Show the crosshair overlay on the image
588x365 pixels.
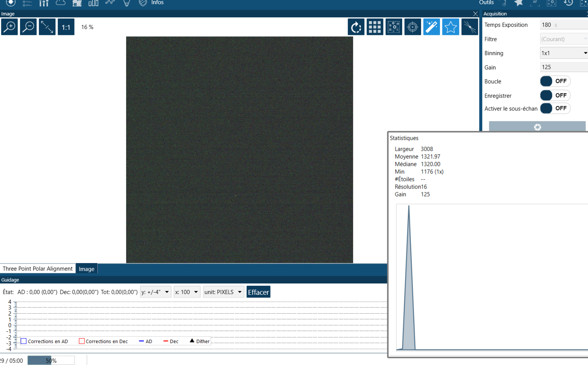pyautogui.click(x=412, y=27)
